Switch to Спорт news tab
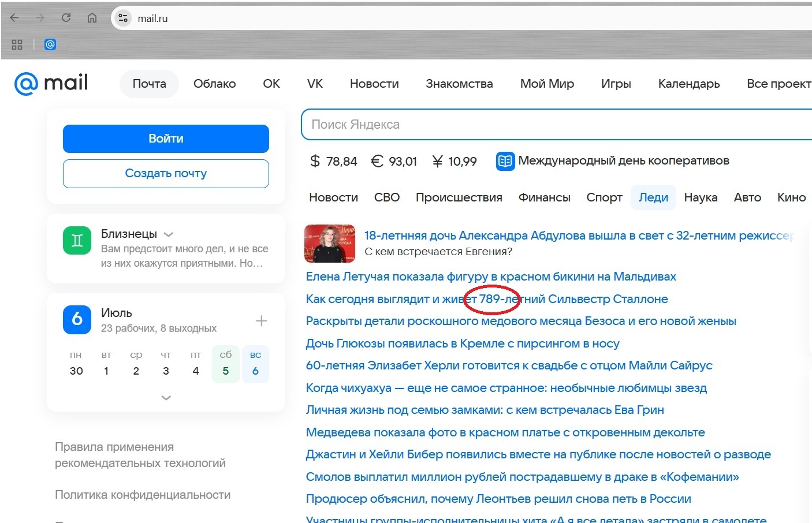Screen dimensions: 812x523 (604, 197)
